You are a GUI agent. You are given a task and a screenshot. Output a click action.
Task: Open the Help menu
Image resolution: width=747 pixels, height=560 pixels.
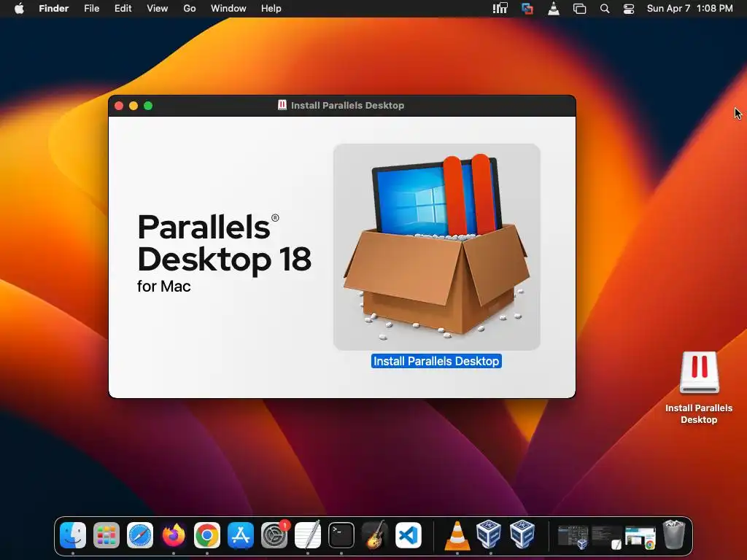(271, 8)
